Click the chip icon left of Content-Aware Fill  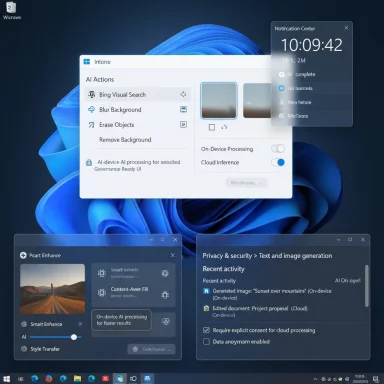102,293
